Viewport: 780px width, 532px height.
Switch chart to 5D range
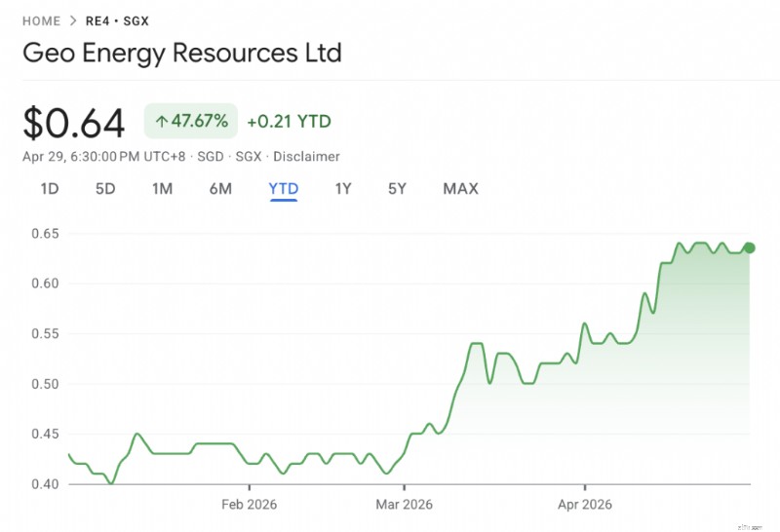tap(105, 189)
